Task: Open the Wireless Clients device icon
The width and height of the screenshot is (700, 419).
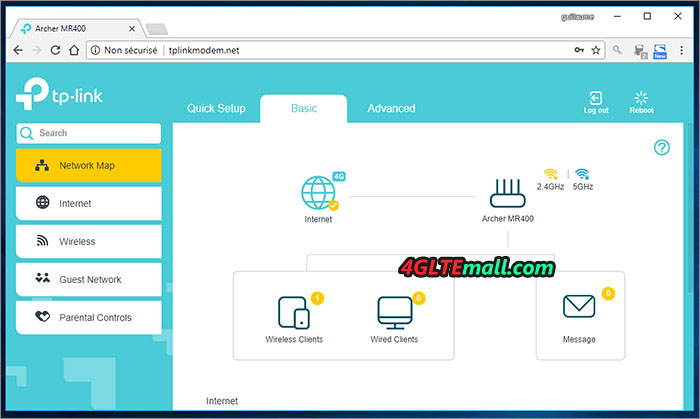Action: [x=294, y=312]
